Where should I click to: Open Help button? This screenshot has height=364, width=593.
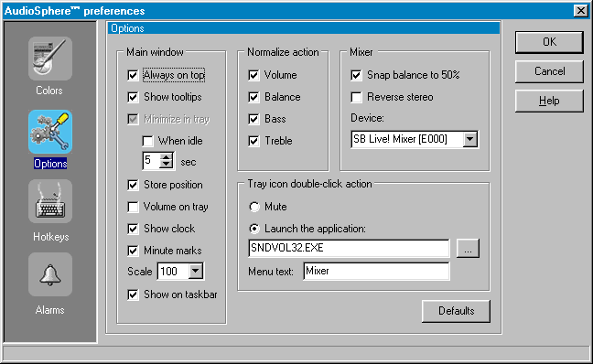tap(549, 101)
